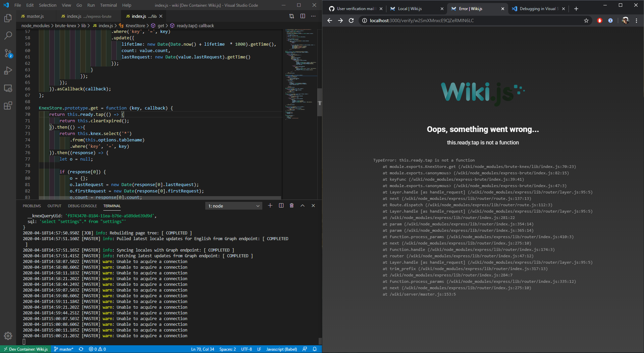Close the 'Error | Wiki.js' browser tab
Screen dimensions: 644x353
(x=502, y=9)
